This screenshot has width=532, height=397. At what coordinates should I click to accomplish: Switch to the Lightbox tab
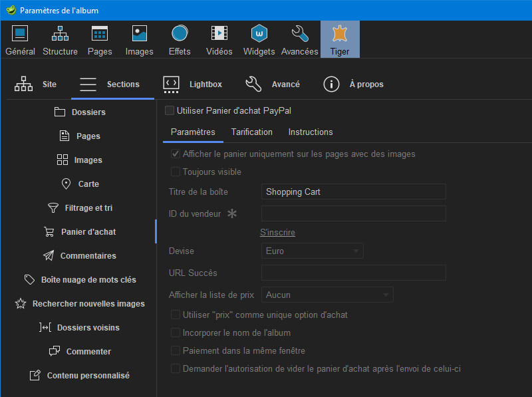click(x=193, y=84)
